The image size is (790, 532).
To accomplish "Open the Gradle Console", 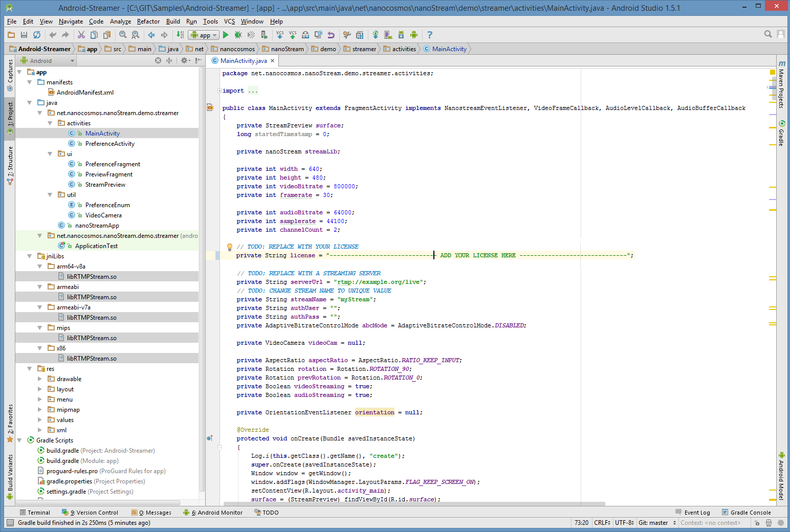I will coord(746,513).
